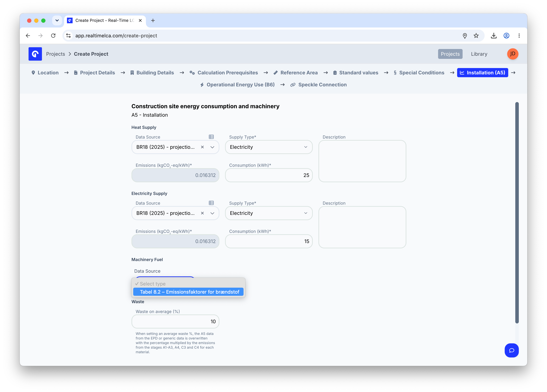Open Heat Supply type dropdown
This screenshot has width=547, height=392.
click(269, 147)
